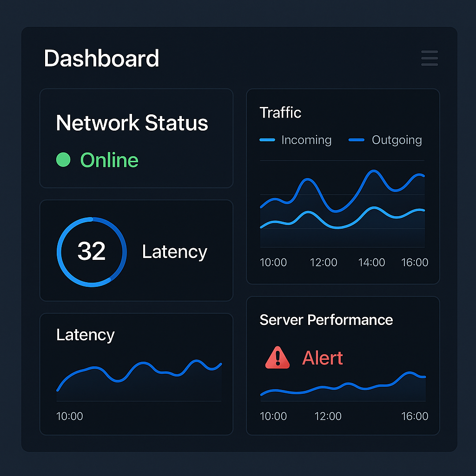Click the red Alert warning triangle
Viewport: 476px width, 476px height.
pos(277,357)
